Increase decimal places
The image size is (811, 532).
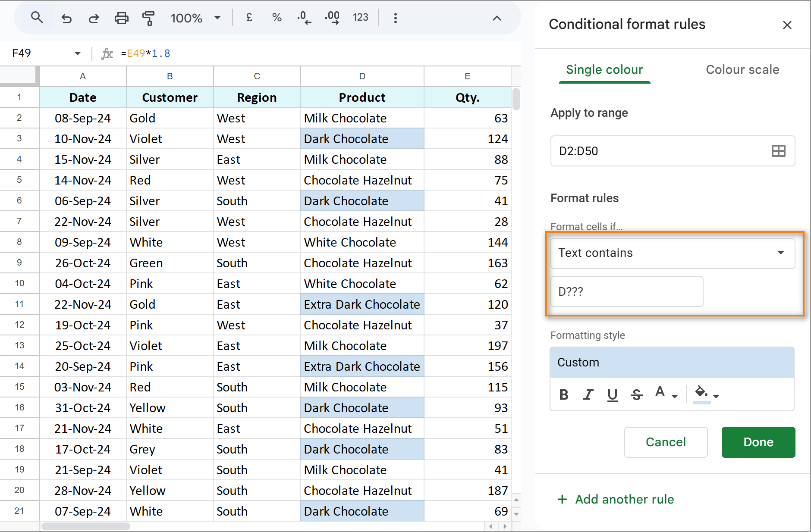click(332, 18)
